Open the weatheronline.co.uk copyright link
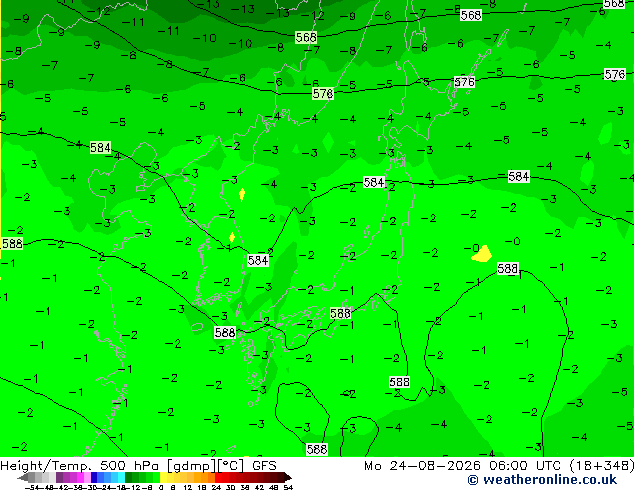This screenshot has height=490, width=634. tap(542, 480)
